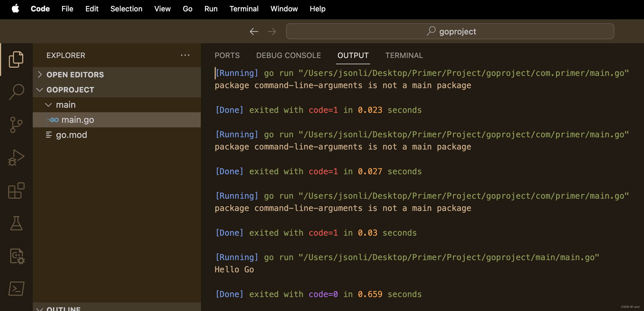This screenshot has width=644, height=311.
Task: Click the PORTS panel tab
Action: [x=227, y=55]
